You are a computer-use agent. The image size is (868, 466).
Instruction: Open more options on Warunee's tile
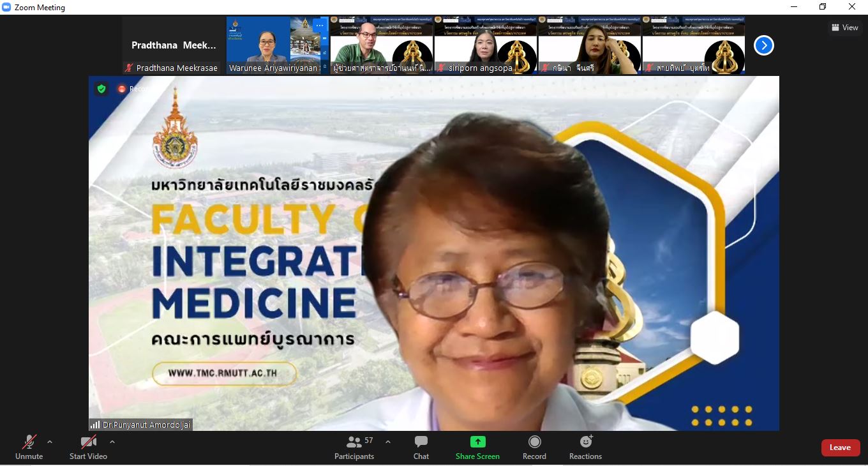point(320,26)
